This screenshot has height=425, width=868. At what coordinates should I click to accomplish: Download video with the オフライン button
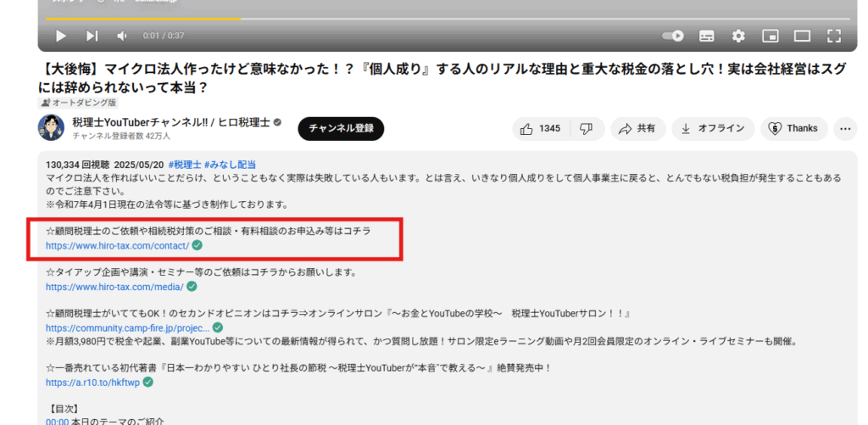point(713,128)
